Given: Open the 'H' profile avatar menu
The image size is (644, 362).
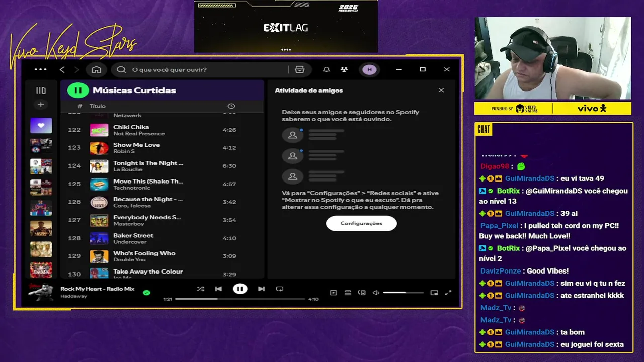Looking at the screenshot, I should pos(369,70).
